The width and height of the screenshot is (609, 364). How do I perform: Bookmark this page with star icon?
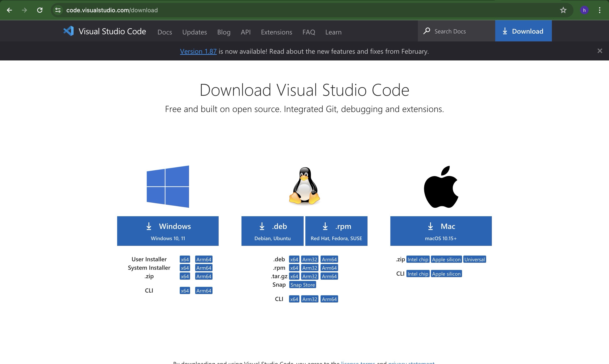563,10
